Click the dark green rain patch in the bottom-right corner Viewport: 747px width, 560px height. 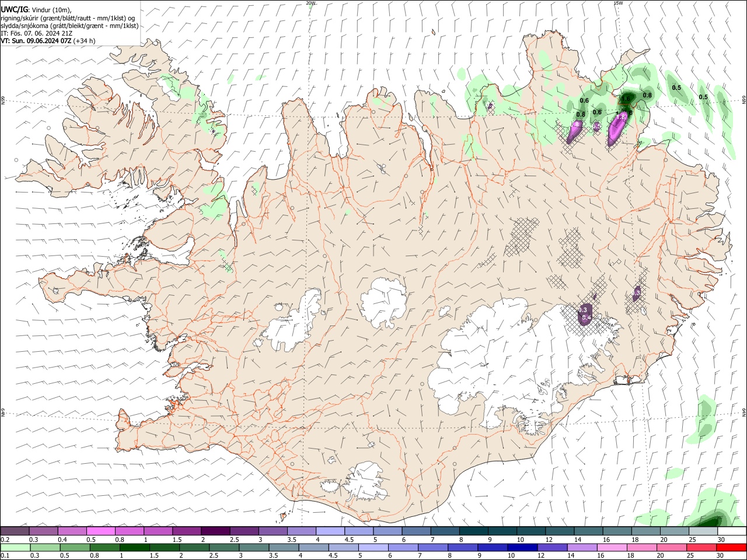click(711, 519)
